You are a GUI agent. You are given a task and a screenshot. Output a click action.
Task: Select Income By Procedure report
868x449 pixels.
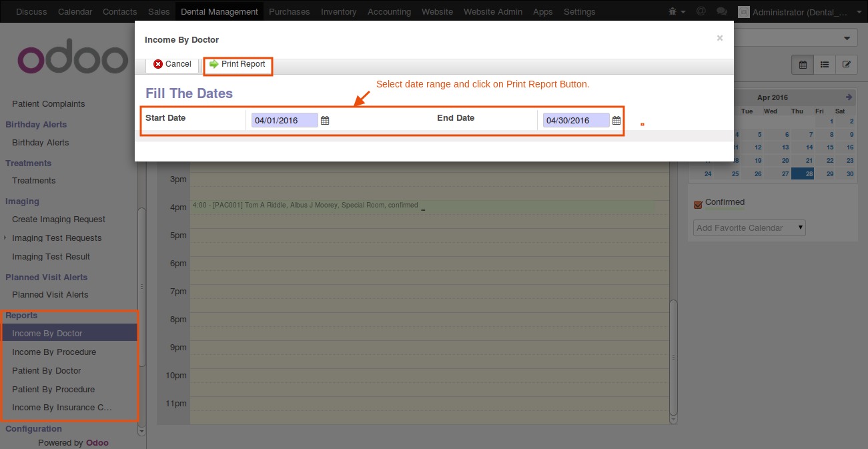[x=54, y=352]
